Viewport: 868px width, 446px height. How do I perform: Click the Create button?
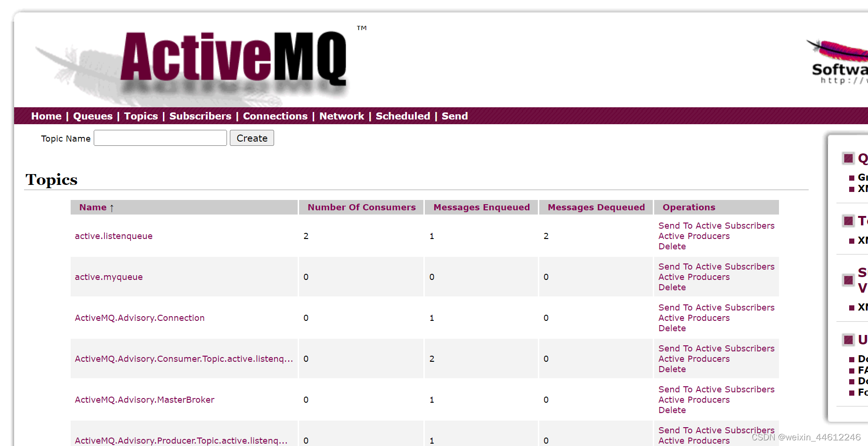click(x=252, y=138)
